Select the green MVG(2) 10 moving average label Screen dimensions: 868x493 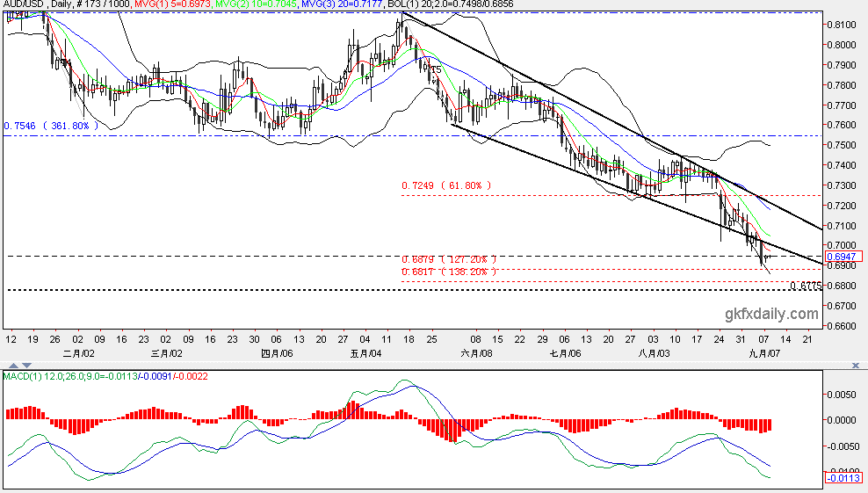256,4
